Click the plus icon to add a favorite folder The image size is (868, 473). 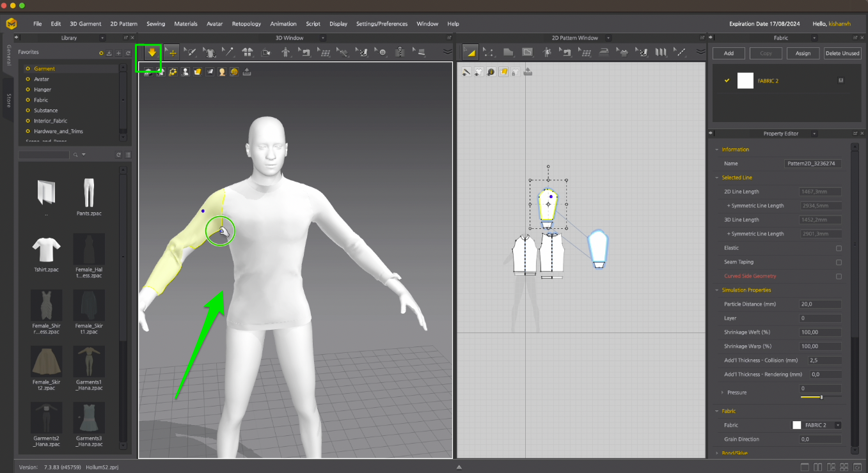tap(118, 52)
